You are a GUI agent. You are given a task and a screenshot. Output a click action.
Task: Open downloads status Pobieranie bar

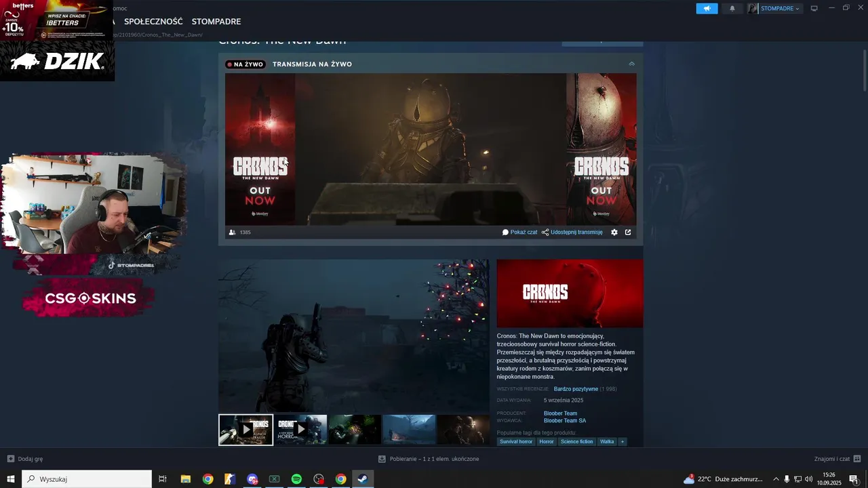pos(429,459)
